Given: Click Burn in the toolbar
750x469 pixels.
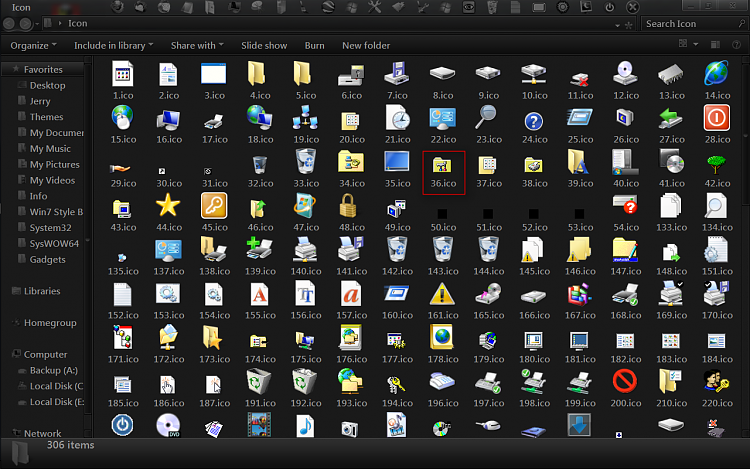Looking at the screenshot, I should [x=314, y=45].
